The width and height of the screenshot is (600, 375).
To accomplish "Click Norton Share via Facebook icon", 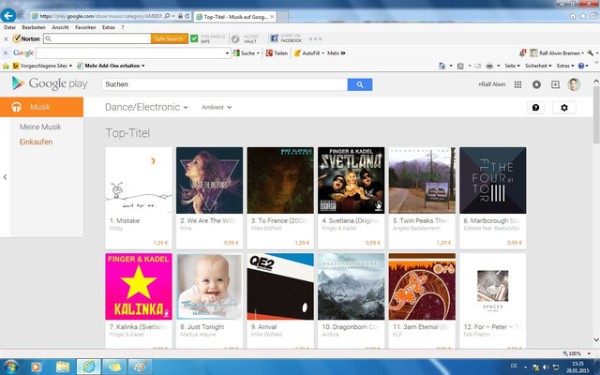I will pyautogui.click(x=274, y=39).
